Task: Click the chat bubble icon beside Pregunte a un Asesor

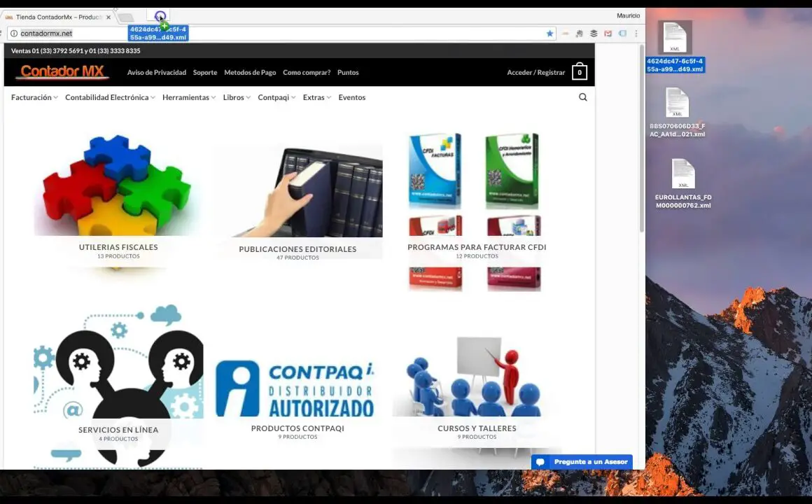Action: pyautogui.click(x=540, y=462)
